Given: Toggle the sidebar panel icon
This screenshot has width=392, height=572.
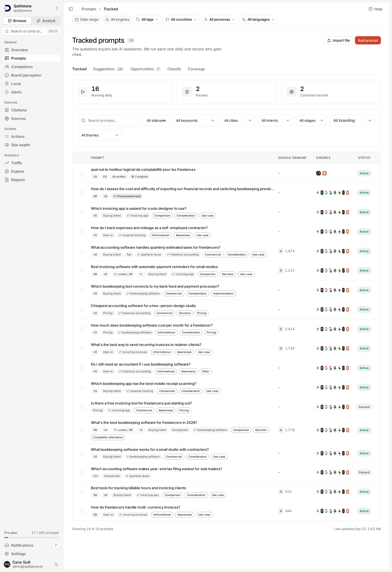Looking at the screenshot, I should [71, 9].
